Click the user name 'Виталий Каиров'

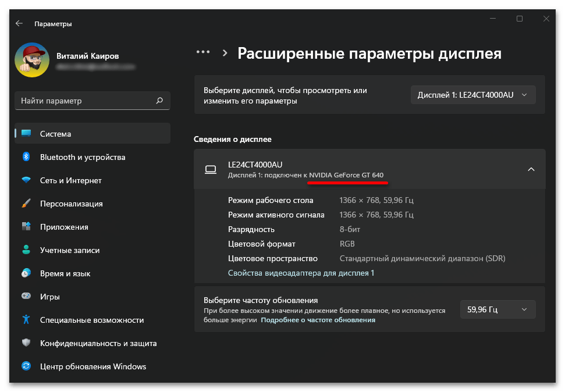tap(87, 56)
